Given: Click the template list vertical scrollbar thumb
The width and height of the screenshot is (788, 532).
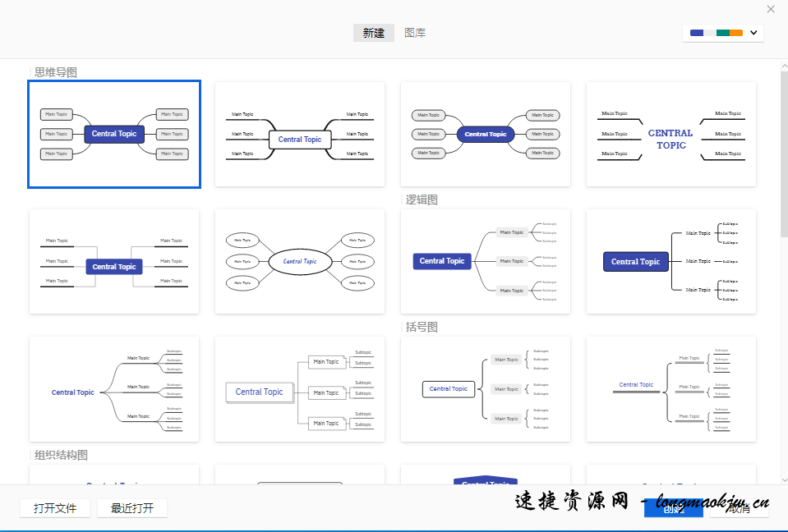Looking at the screenshot, I should (x=784, y=154).
